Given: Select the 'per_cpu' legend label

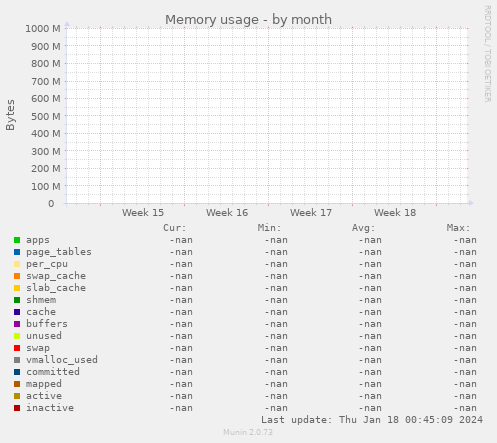Looking at the screenshot, I should click(x=47, y=264).
